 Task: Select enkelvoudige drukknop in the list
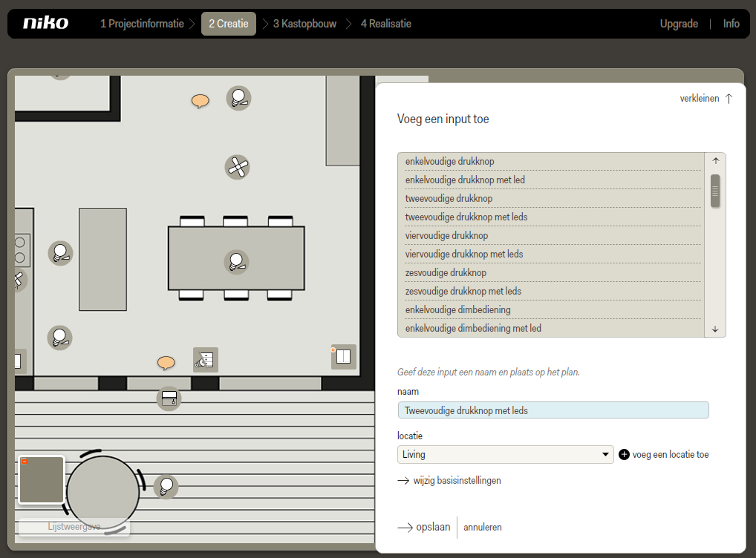point(553,162)
